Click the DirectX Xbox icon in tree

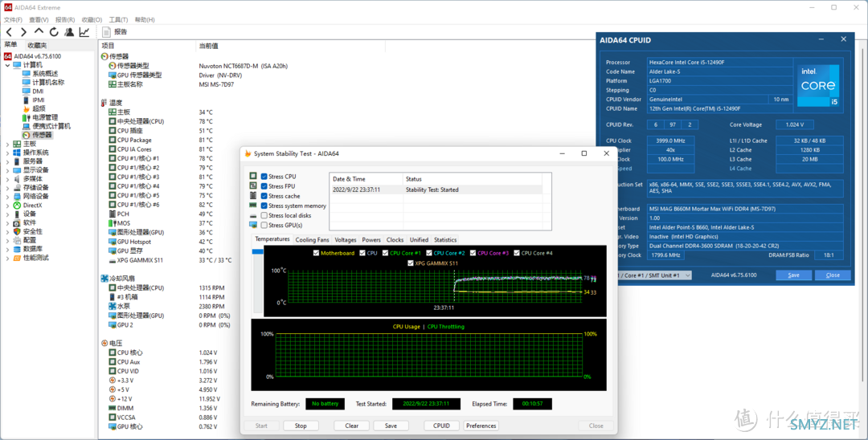[x=17, y=205]
